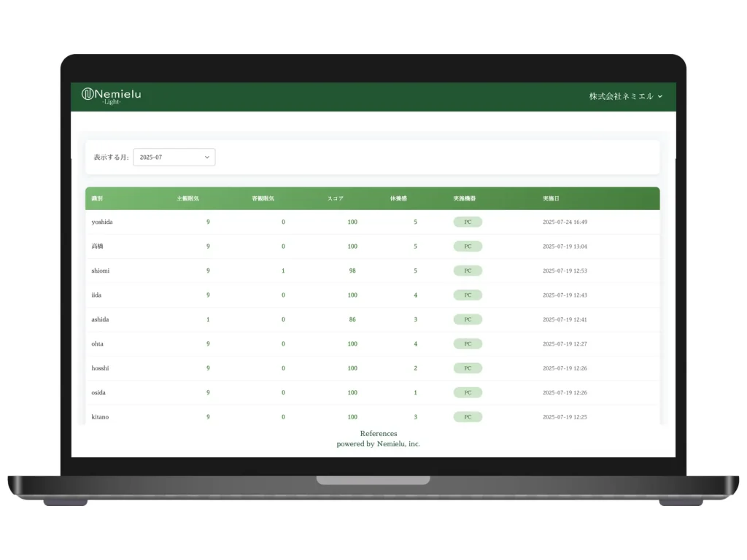747x560 pixels.
Task: Click the date 2025-07-19 13:04
Action: [565, 246]
